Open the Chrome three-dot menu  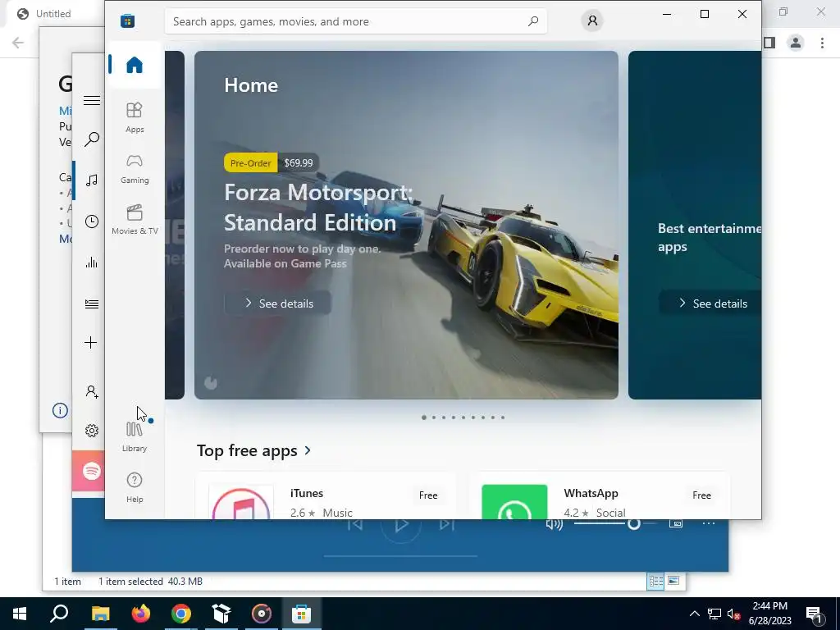click(822, 43)
